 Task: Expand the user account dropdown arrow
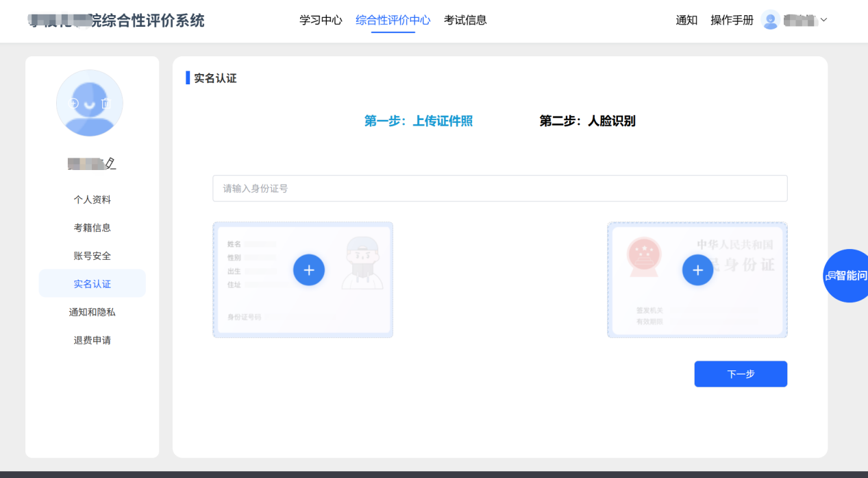(x=824, y=20)
